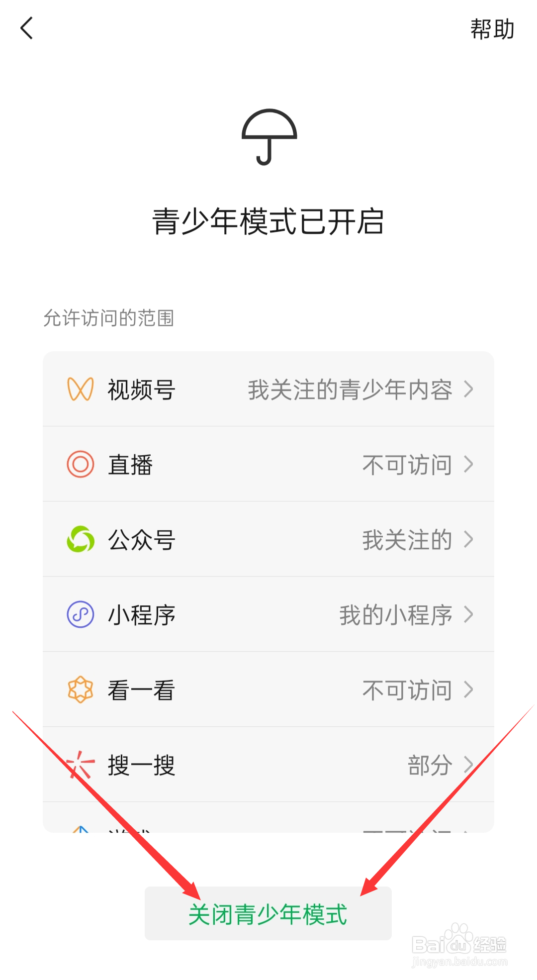Tap the 直播 red circle icon

(x=81, y=464)
